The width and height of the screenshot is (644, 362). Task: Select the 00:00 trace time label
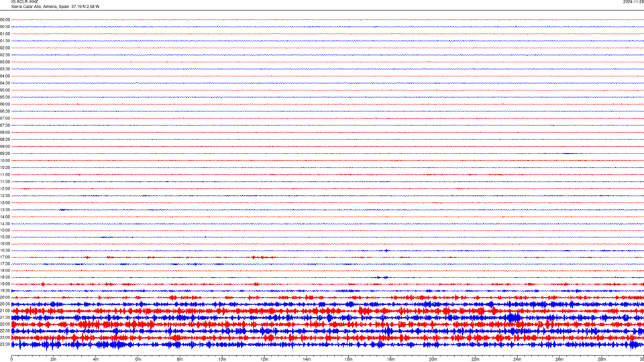pos(5,19)
